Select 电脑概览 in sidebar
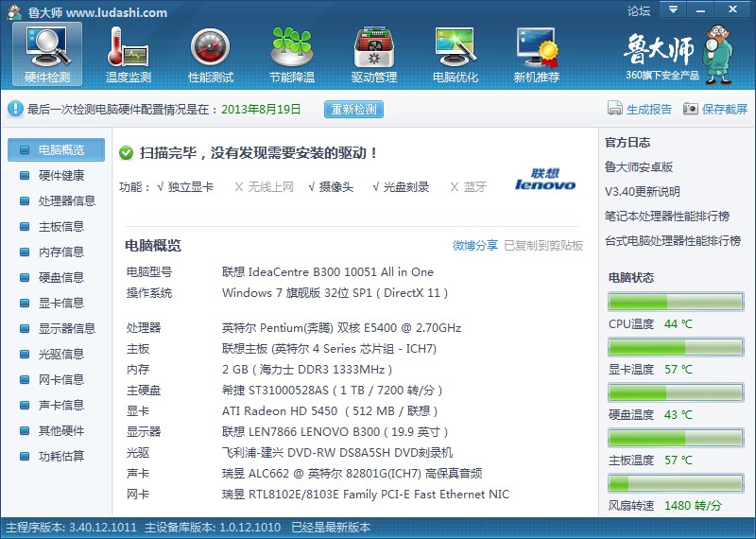 [56, 150]
